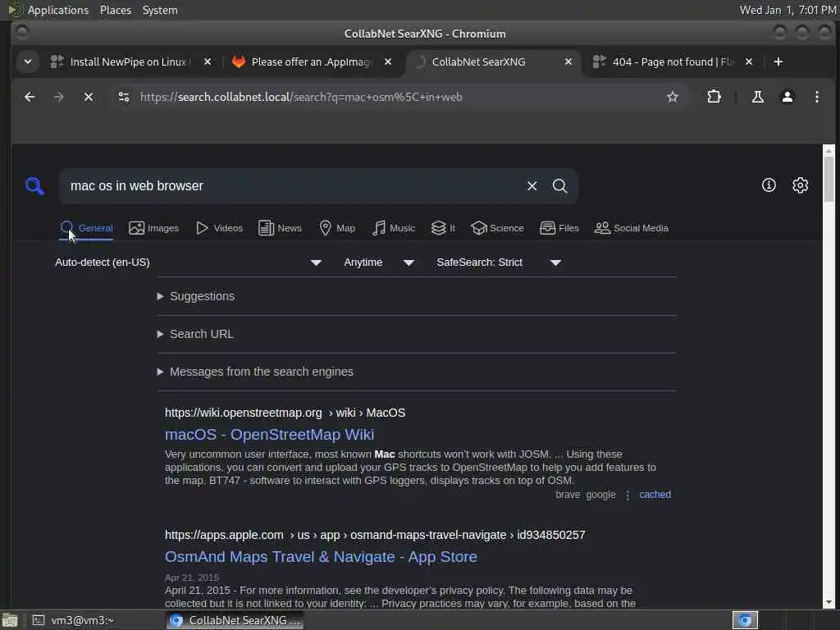Select the Files search category
The height and width of the screenshot is (630, 840).
559,228
